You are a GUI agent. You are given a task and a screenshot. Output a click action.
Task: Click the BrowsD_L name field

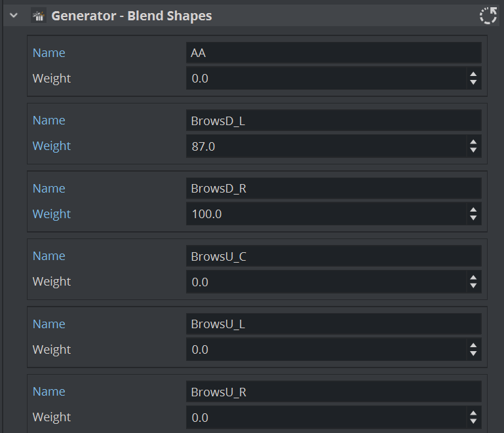tap(334, 121)
